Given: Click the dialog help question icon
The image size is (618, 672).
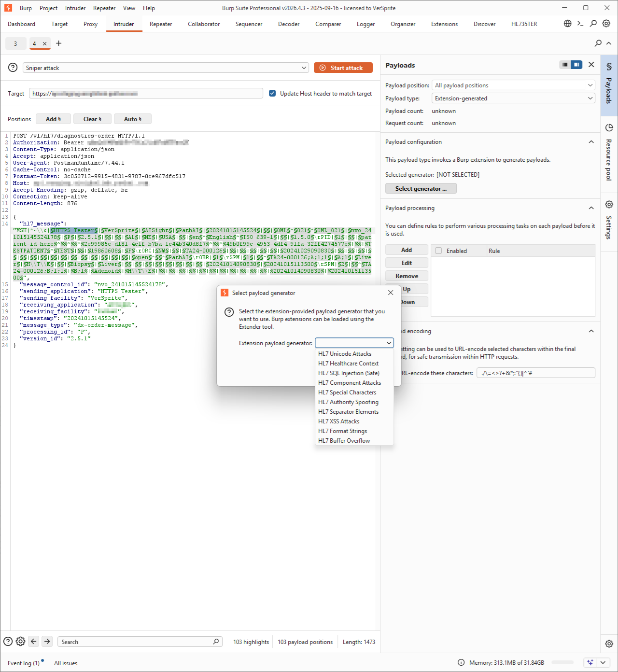Looking at the screenshot, I should click(229, 312).
